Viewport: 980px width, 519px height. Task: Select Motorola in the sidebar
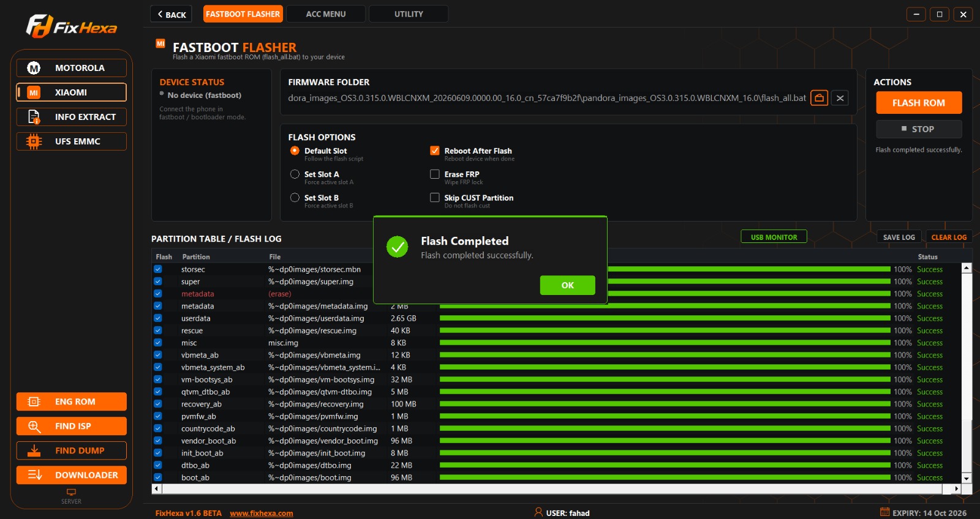(71, 68)
